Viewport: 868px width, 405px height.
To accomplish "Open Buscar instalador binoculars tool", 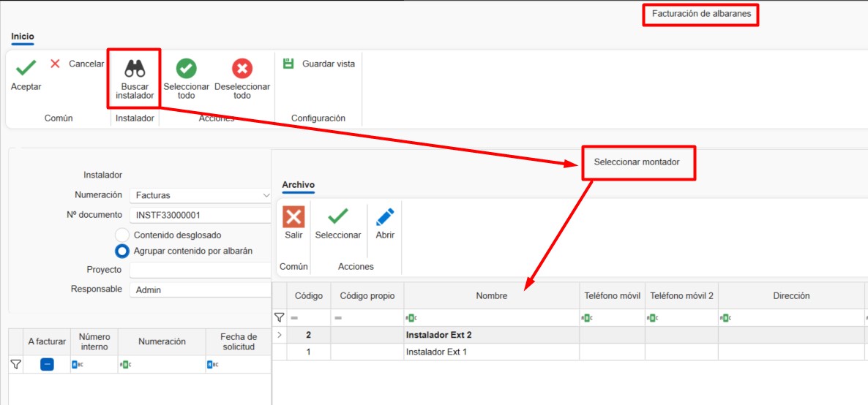I will click(x=134, y=69).
